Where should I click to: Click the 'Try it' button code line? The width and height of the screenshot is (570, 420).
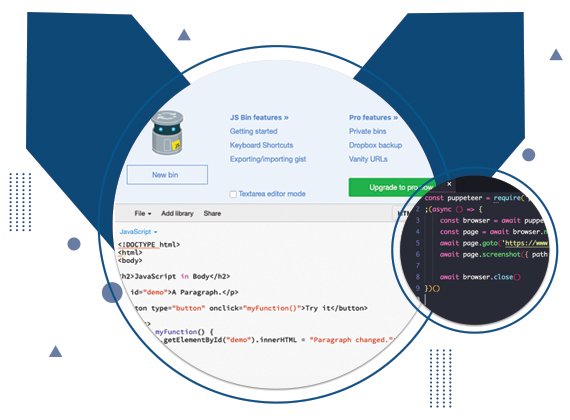pos(250,308)
